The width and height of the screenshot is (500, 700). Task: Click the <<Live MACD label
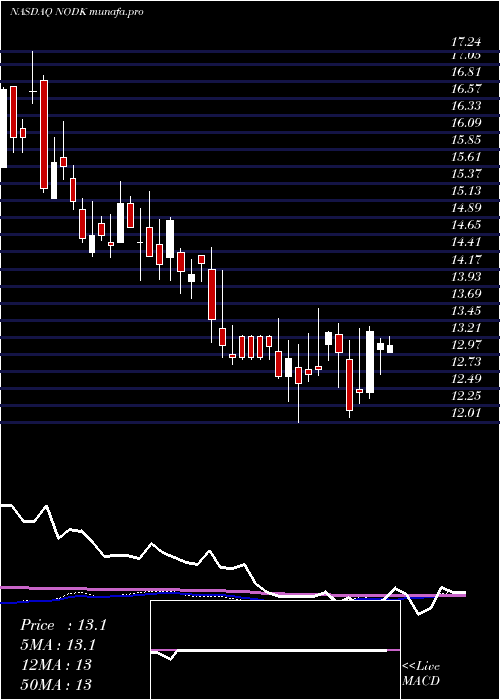[421, 673]
